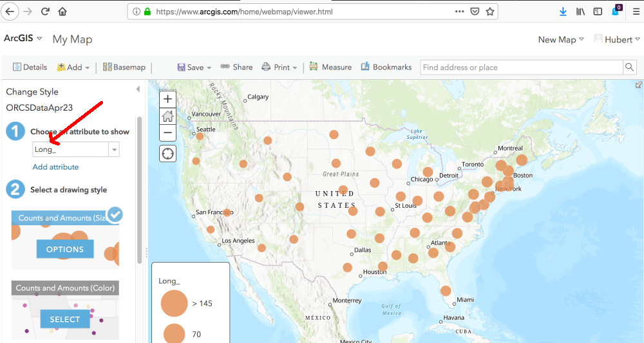This screenshot has height=343, width=644.
Task: Expand the Save dropdown menu
Action: tap(191, 67)
